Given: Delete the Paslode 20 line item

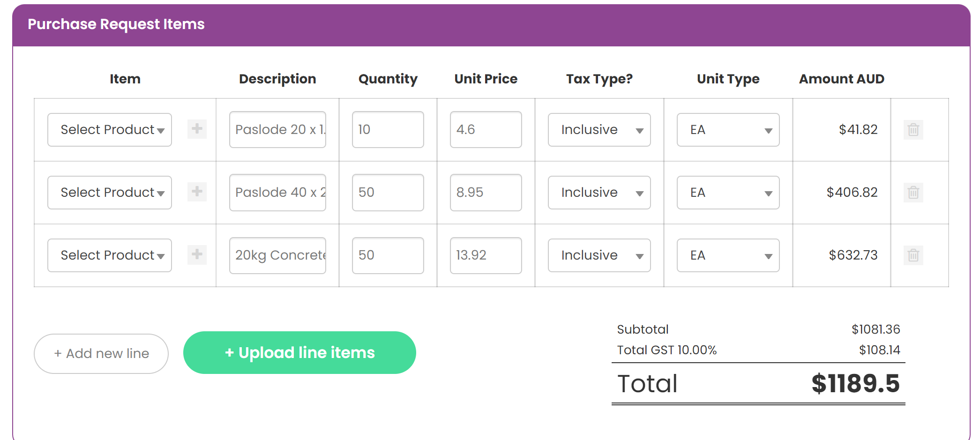Looking at the screenshot, I should (913, 130).
